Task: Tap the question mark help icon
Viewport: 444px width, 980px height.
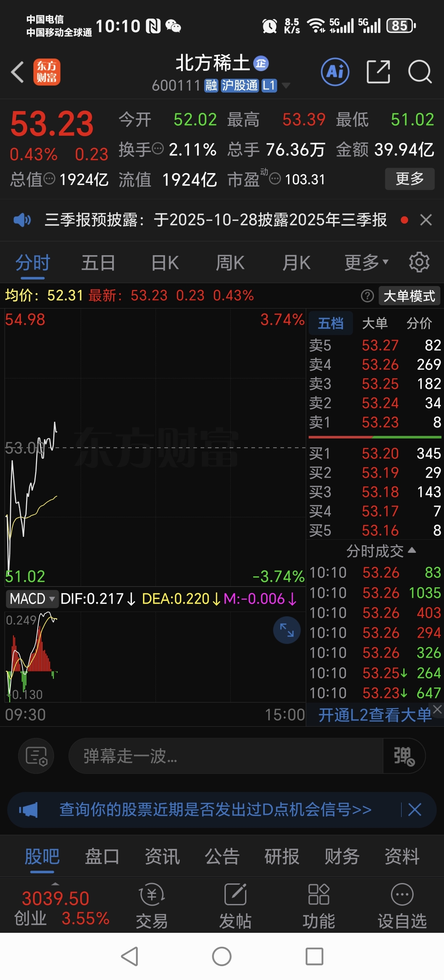Action: click(x=367, y=295)
